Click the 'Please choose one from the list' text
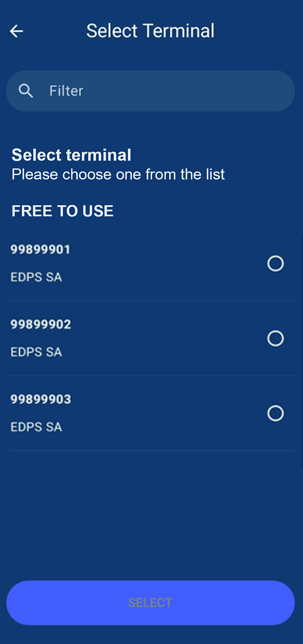The height and width of the screenshot is (644, 303). 118,174
